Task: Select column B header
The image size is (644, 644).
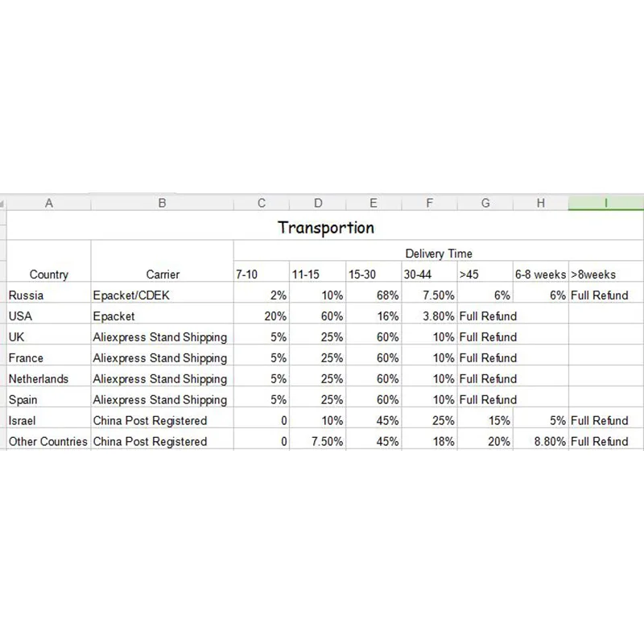Action: click(163, 203)
